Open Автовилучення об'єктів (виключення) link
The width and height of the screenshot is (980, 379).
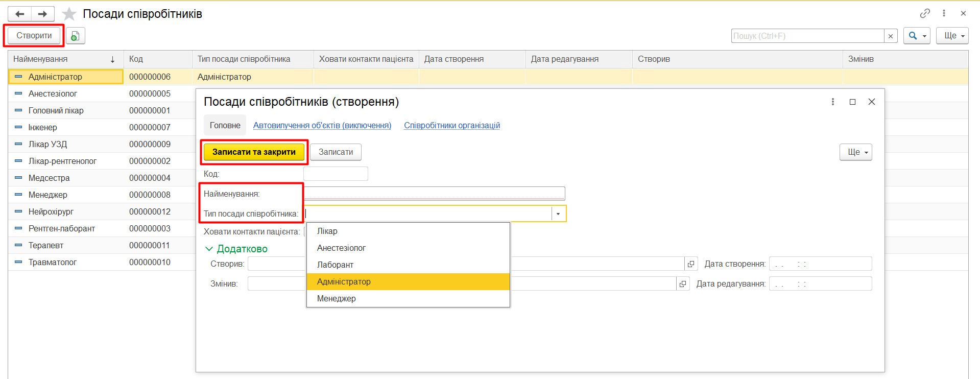coord(322,125)
